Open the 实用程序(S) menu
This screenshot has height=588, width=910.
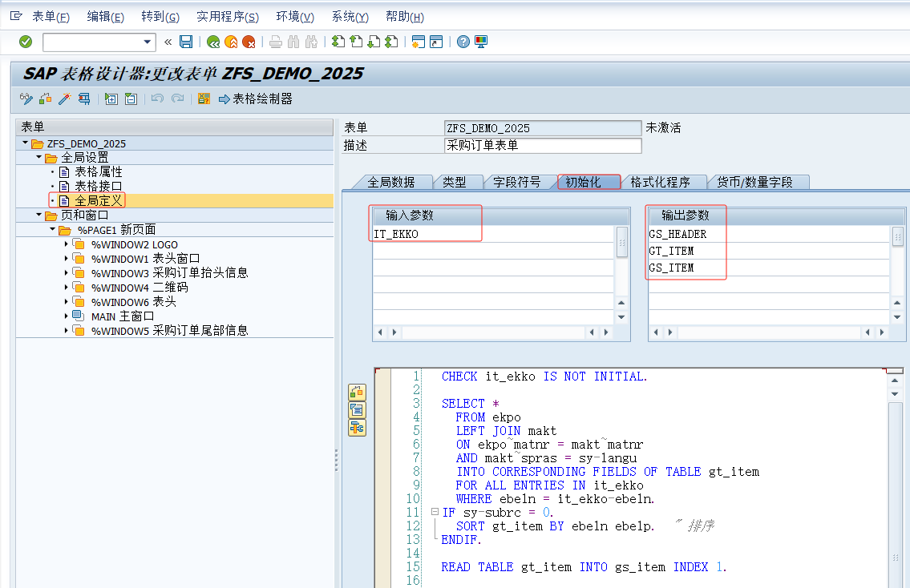228,17
